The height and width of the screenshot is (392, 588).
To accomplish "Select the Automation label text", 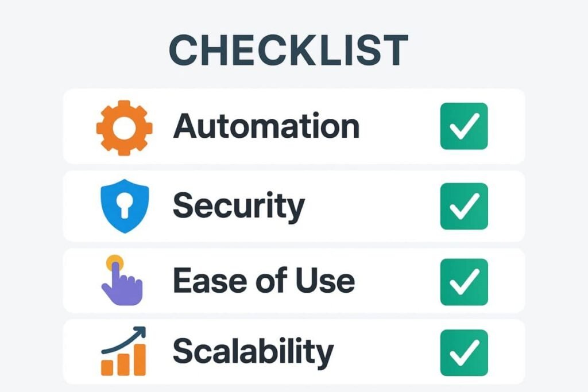I will tap(266, 126).
